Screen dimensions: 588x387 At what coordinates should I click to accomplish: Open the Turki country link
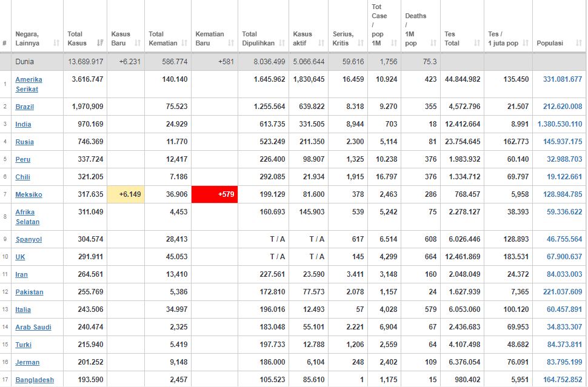tap(23, 345)
